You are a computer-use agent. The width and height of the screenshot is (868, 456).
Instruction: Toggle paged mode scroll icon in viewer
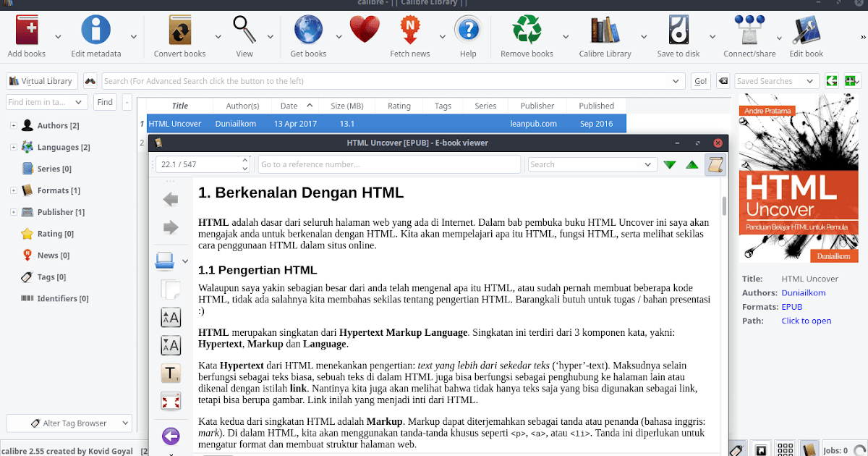pyautogui.click(x=715, y=165)
